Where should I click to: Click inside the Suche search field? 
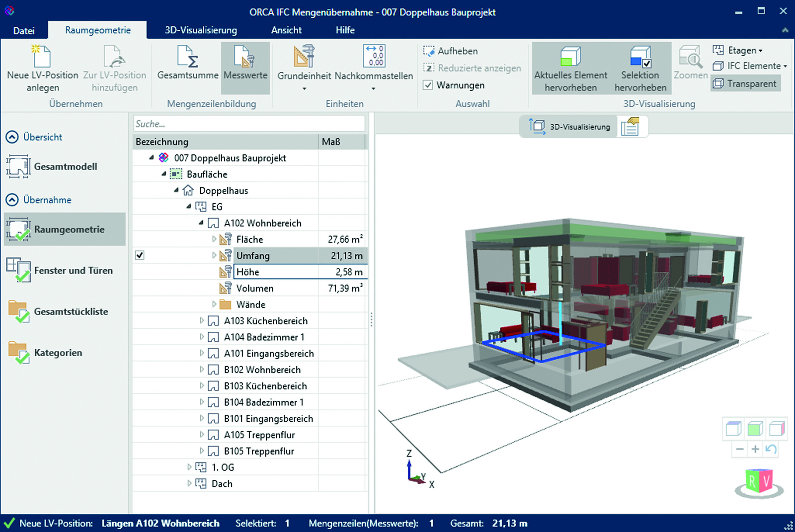[x=248, y=123]
